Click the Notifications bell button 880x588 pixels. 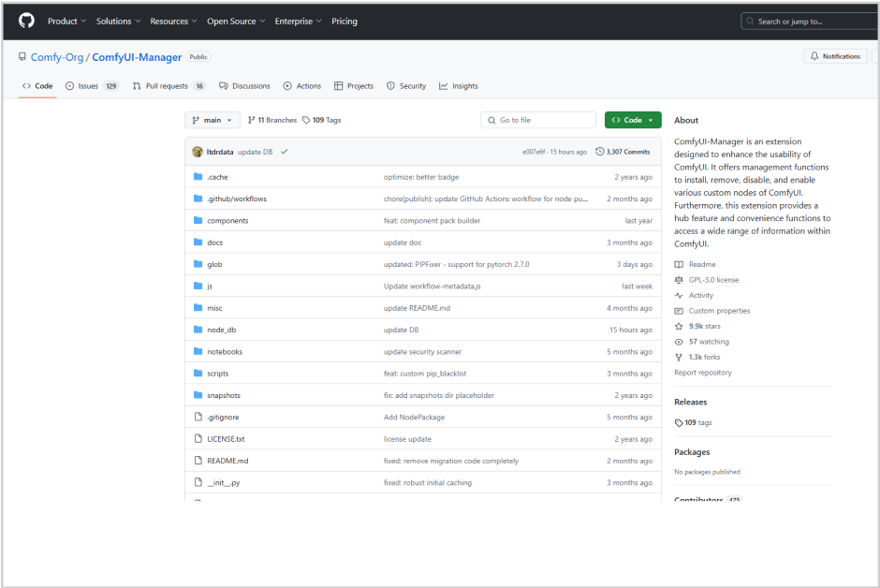tap(835, 56)
